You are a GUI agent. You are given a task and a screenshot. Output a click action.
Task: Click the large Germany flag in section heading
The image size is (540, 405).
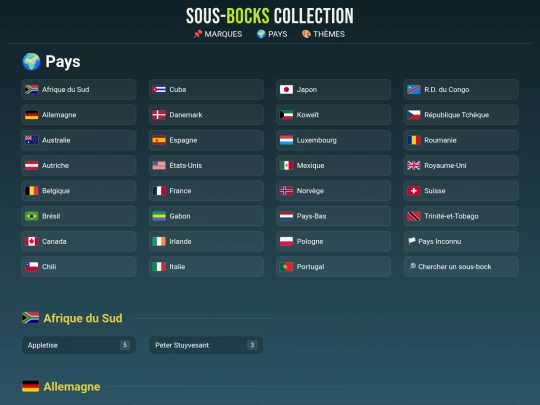(31, 386)
